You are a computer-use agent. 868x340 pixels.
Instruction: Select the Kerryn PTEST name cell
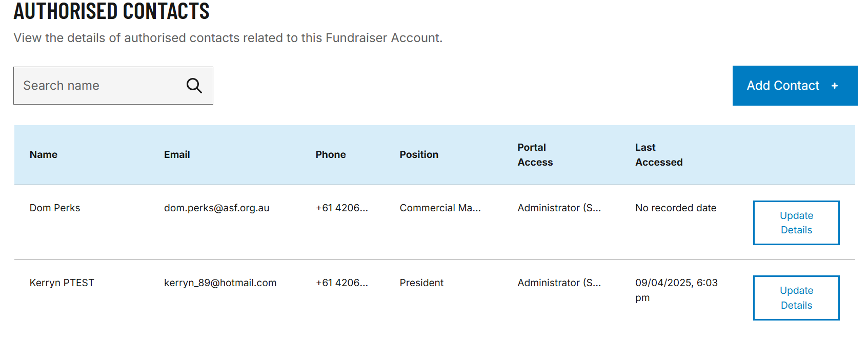[62, 283]
